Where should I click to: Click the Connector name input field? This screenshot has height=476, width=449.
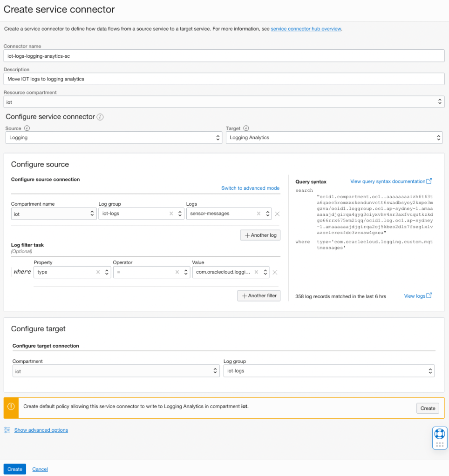224,56
